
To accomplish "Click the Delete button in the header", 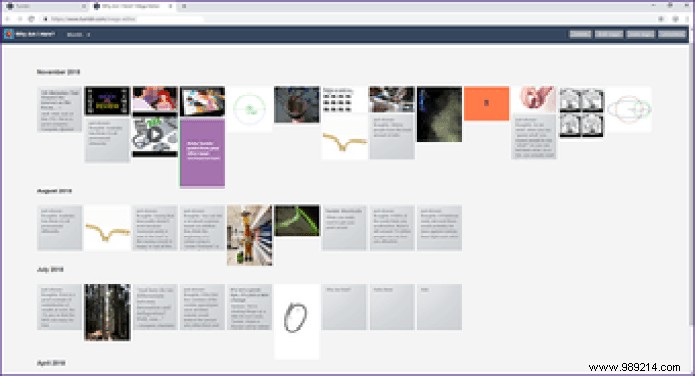I will point(580,34).
